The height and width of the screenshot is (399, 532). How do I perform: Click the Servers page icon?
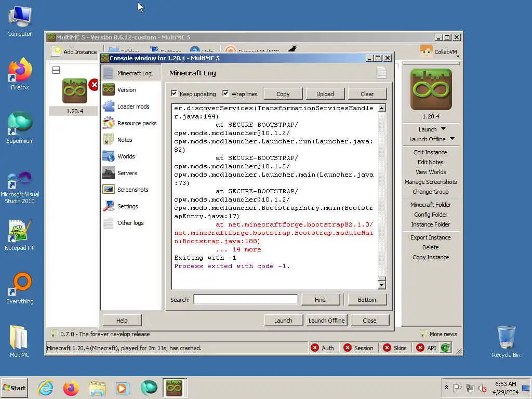pos(109,173)
